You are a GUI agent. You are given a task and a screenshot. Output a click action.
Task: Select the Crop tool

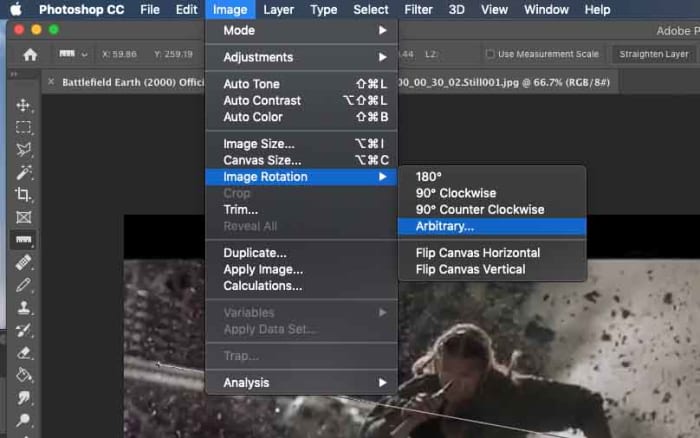click(23, 195)
